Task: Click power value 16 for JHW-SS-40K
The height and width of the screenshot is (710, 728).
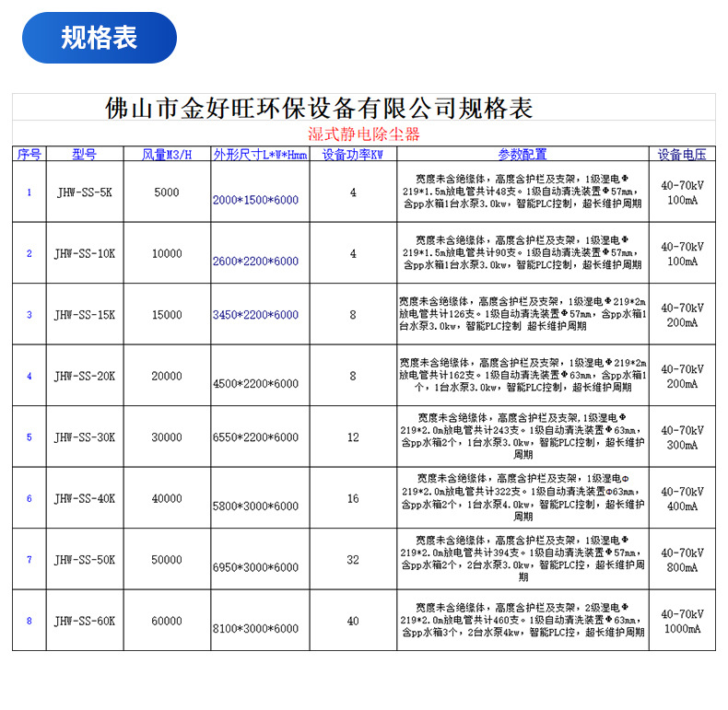Action: pos(353,498)
